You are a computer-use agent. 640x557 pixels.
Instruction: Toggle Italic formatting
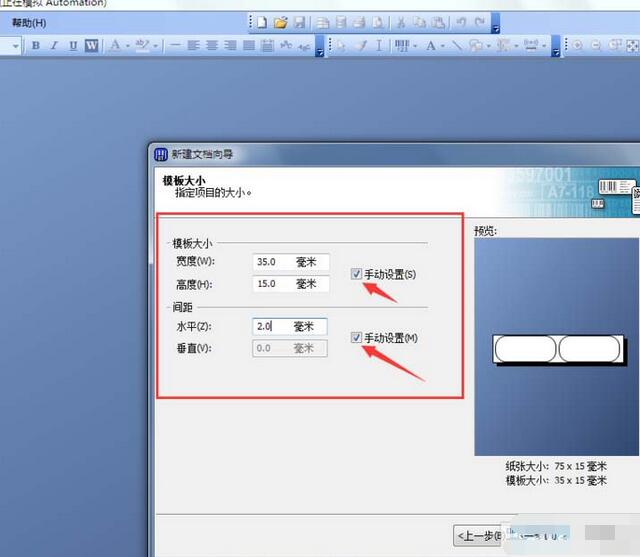tap(54, 45)
